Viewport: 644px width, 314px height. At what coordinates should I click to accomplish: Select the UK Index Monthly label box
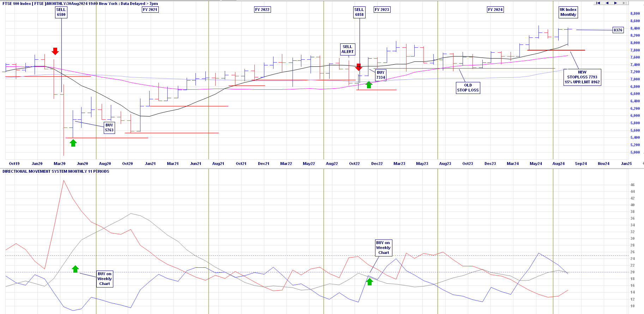click(x=568, y=12)
